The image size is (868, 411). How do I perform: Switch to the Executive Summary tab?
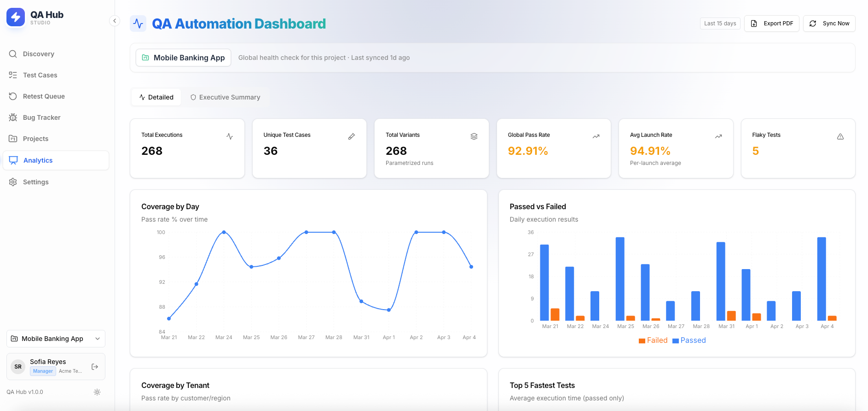click(x=225, y=97)
